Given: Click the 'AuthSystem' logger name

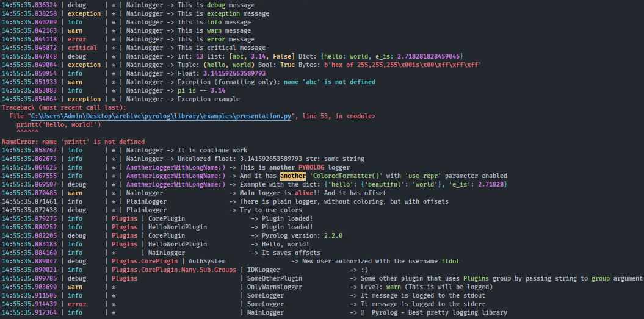Looking at the screenshot, I should 206,261.
